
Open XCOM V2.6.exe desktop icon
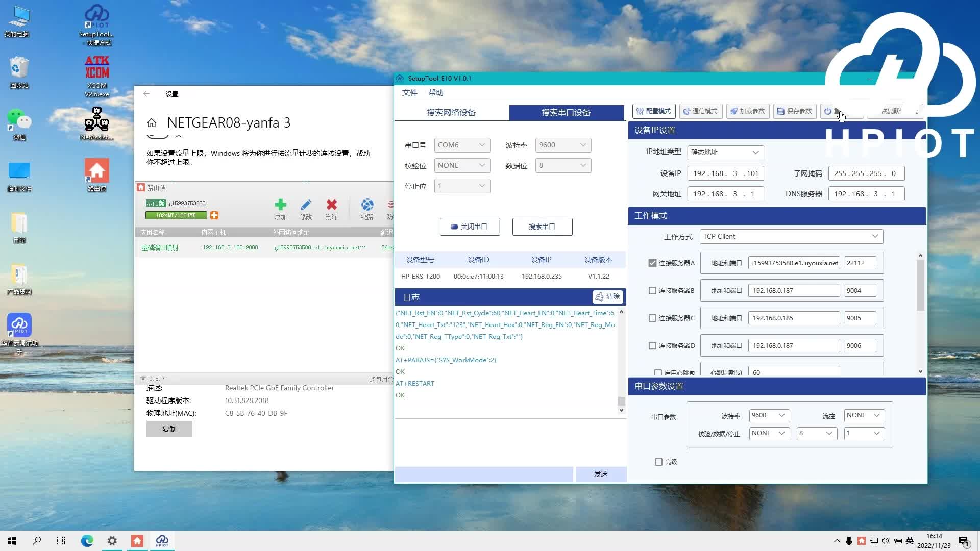(97, 77)
